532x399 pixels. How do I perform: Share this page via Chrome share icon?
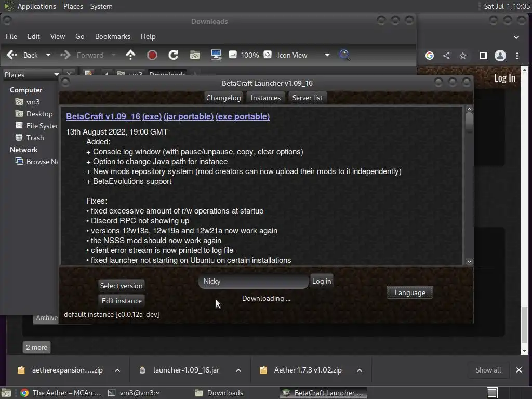point(446,56)
